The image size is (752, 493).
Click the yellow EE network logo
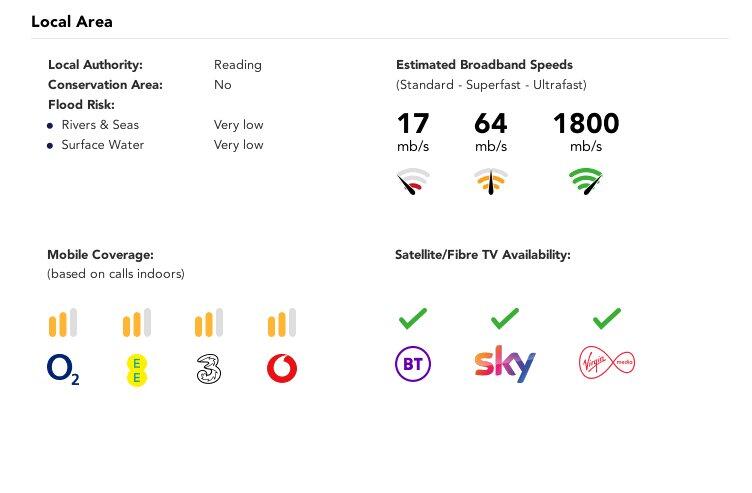tap(136, 370)
